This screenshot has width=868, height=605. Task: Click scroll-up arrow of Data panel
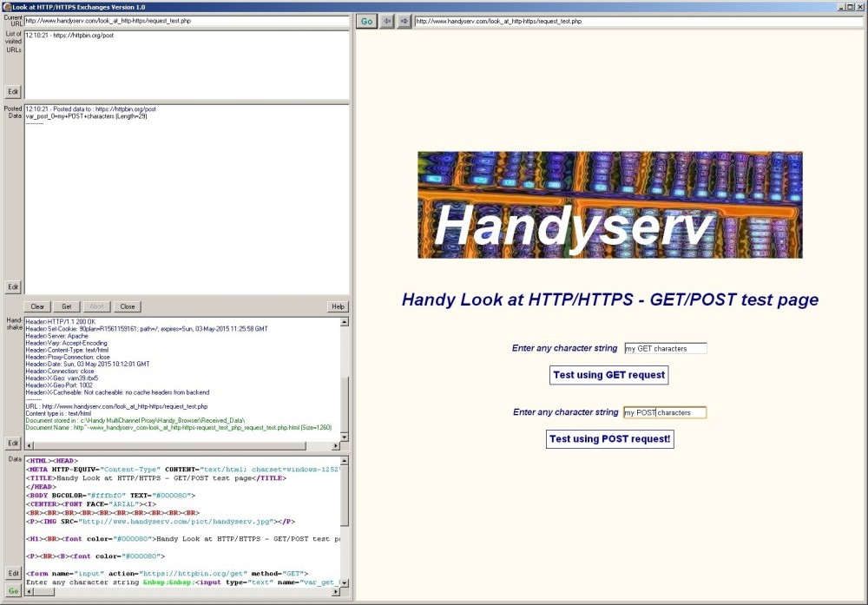click(x=345, y=461)
